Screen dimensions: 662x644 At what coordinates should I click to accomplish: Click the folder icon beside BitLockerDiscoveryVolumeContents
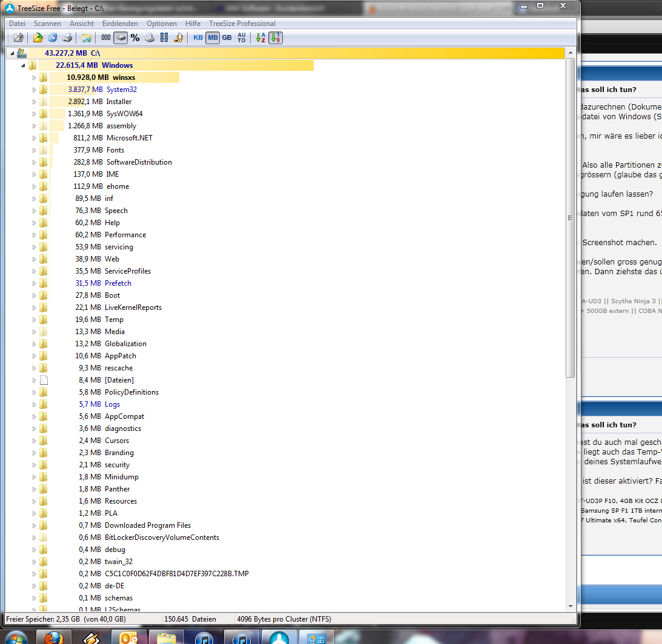pyautogui.click(x=44, y=537)
